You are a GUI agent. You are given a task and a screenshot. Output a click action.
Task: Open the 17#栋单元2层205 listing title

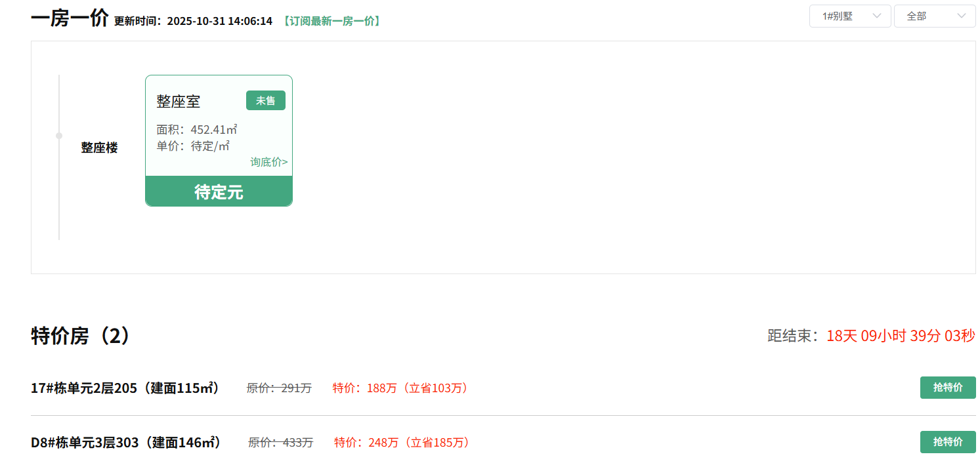click(125, 388)
